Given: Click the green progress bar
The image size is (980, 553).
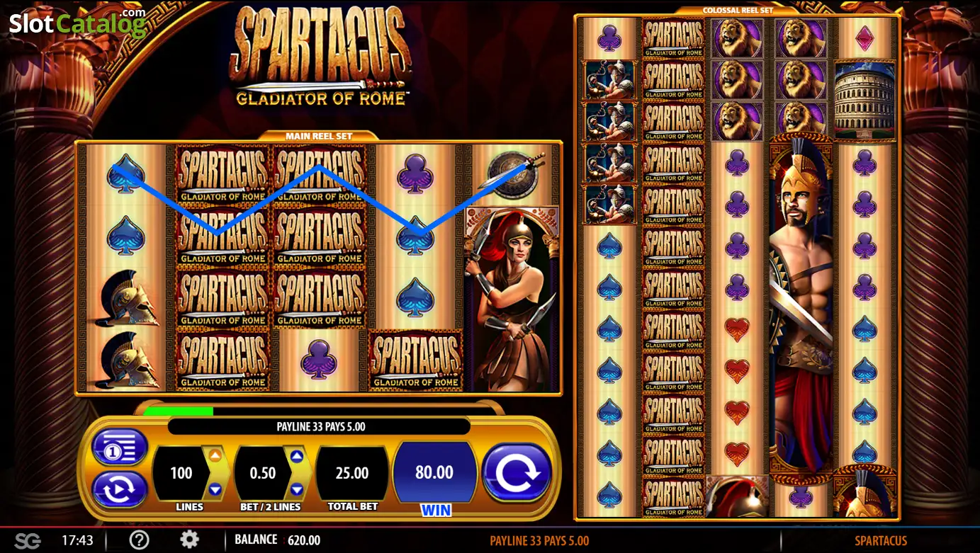Looking at the screenshot, I should click(178, 411).
